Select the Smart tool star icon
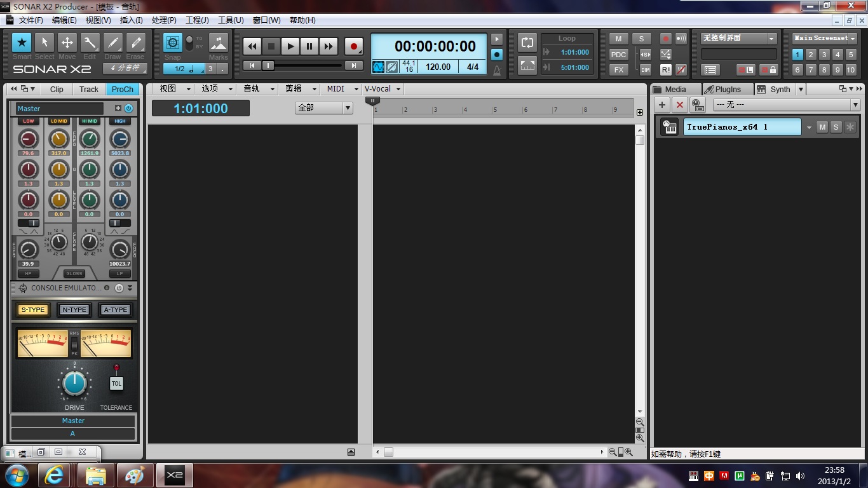This screenshot has width=868, height=488. 22,43
